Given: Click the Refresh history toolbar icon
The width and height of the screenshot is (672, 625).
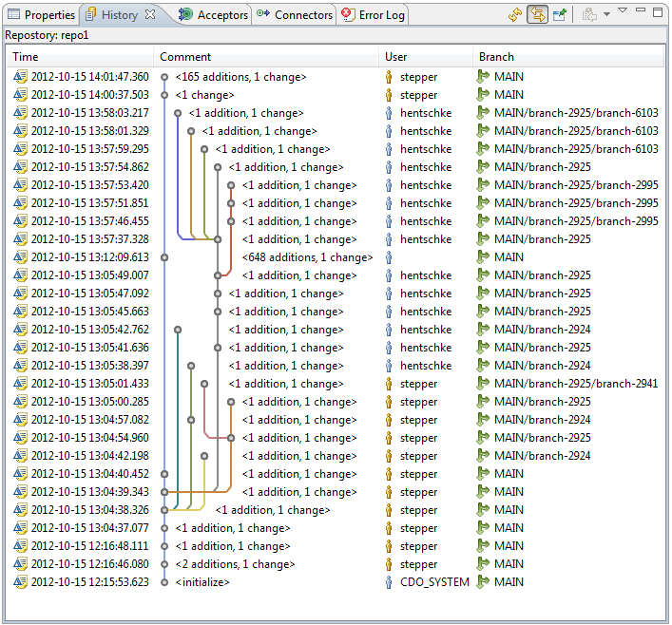Looking at the screenshot, I should 515,15.
